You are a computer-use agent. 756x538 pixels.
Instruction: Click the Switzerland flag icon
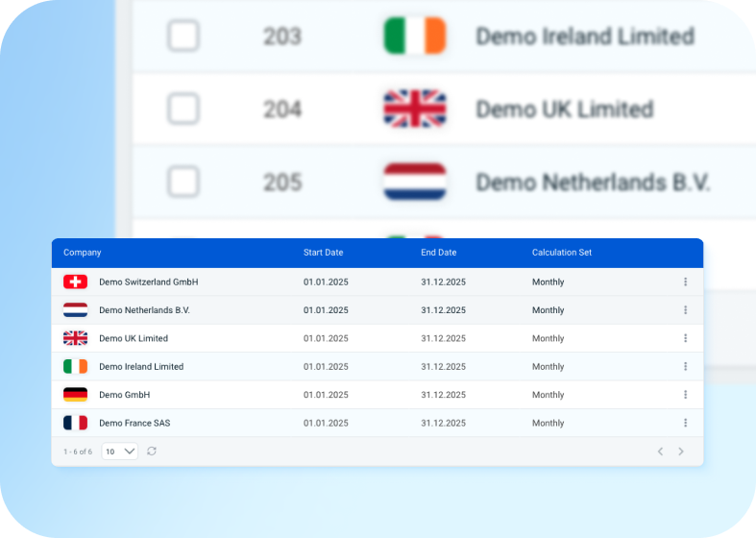(75, 281)
